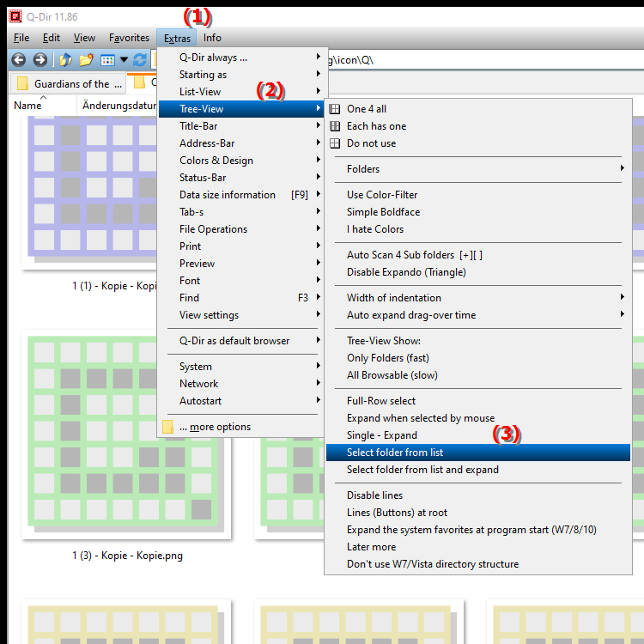
Task: Click the Refresh icon in toolbar
Action: tap(140, 60)
